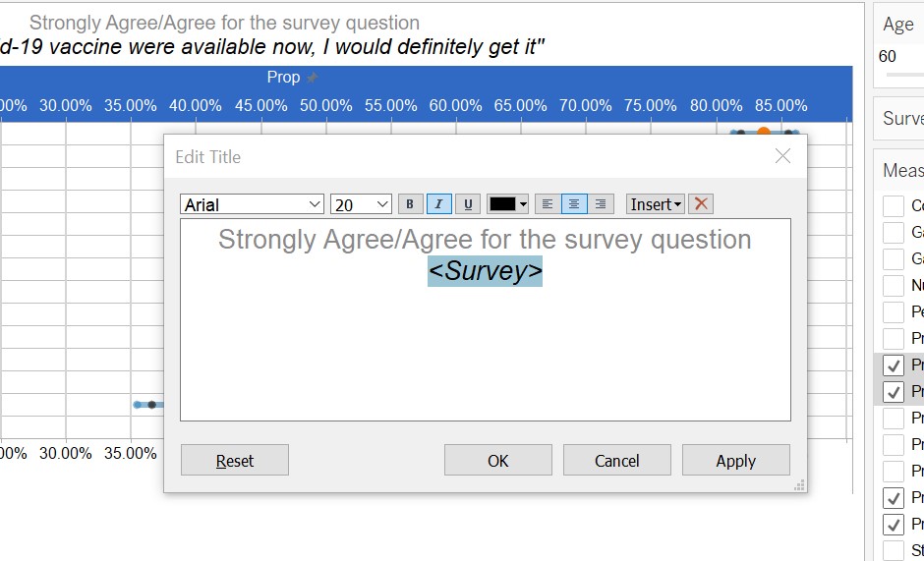Open the font color dropdown arrow
924x561 pixels.
(523, 204)
